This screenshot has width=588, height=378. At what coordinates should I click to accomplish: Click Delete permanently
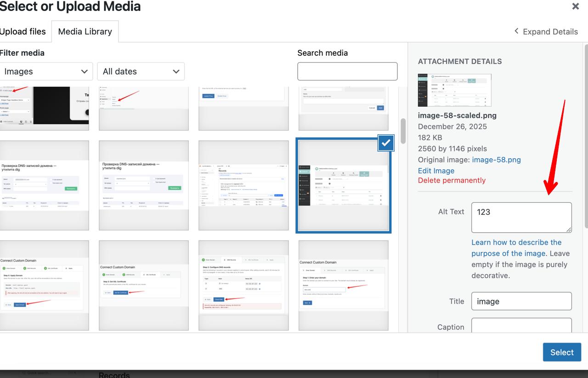point(452,180)
